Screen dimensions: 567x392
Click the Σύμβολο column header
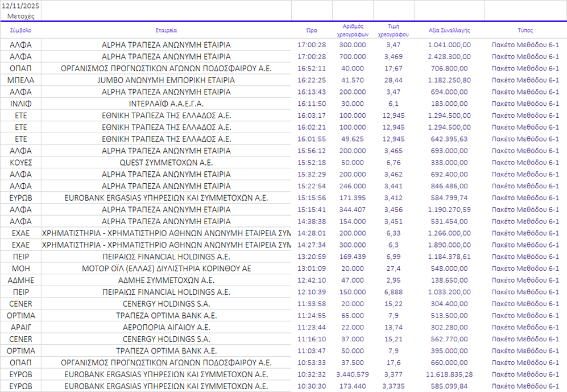[x=20, y=30]
